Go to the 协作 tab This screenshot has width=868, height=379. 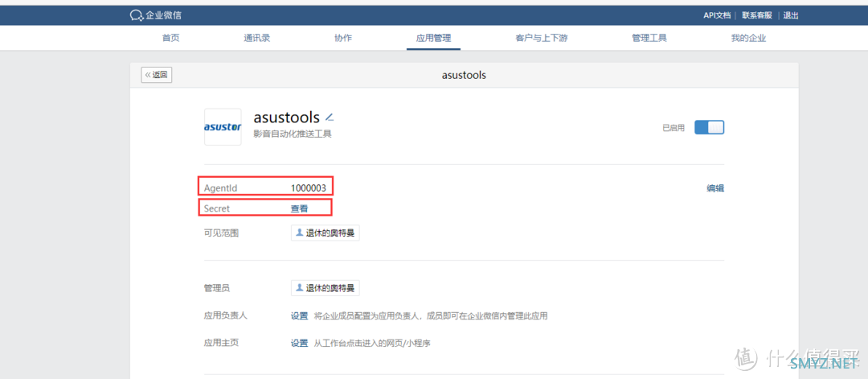point(343,39)
